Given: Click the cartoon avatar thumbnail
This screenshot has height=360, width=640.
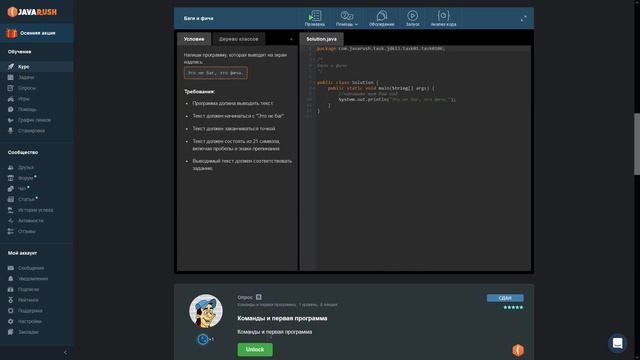Looking at the screenshot, I should click(206, 311).
